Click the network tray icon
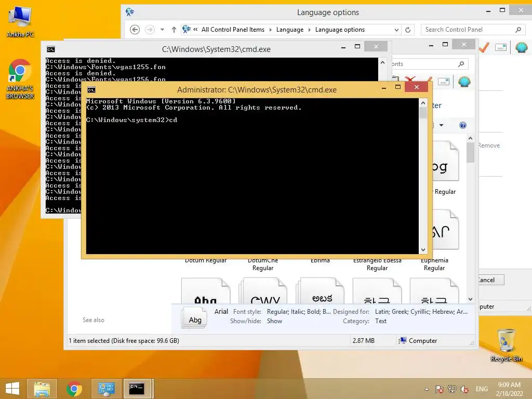Screen dimensions: 532x399 (451, 389)
